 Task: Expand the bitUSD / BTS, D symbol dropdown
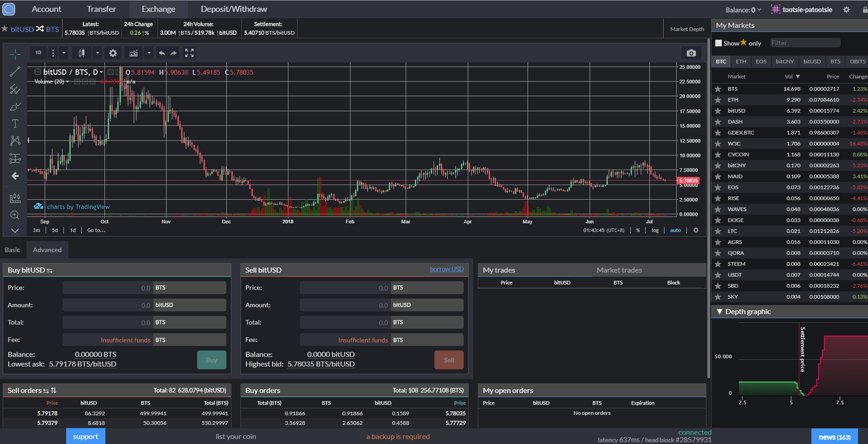pos(101,72)
